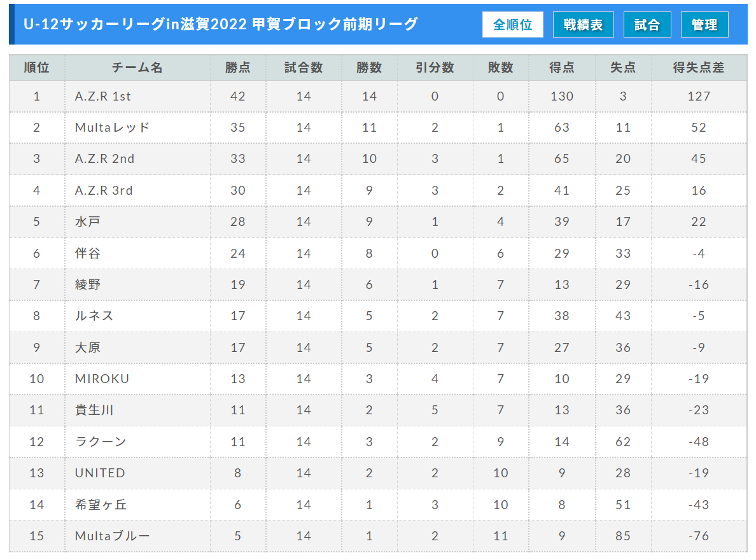This screenshot has height=560, width=756.
Task: Click the チーム名 column header
Action: click(x=137, y=67)
